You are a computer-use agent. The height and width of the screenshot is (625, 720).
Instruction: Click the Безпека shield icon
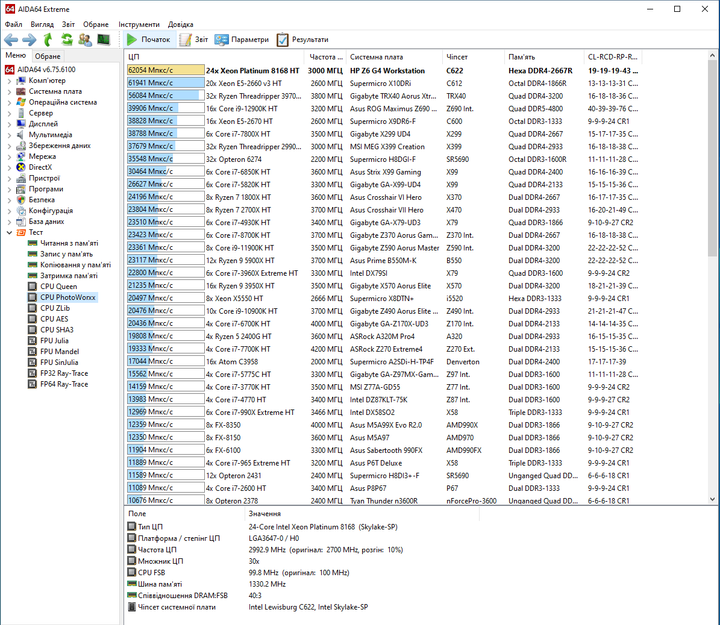point(21,200)
